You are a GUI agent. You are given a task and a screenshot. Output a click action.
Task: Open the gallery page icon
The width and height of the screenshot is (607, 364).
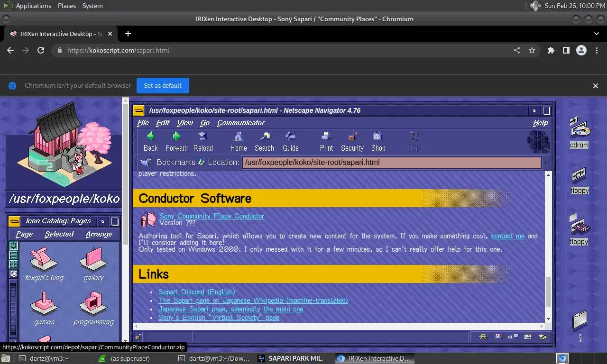coord(93,259)
